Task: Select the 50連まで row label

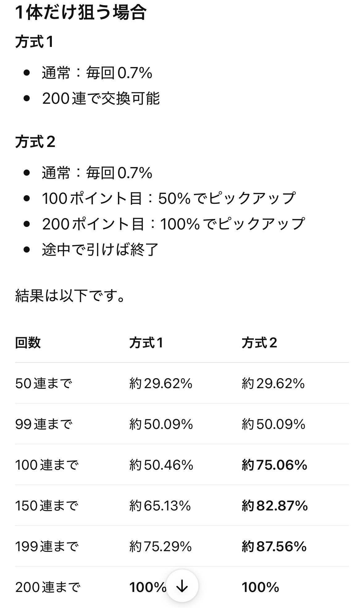Action: point(44,384)
